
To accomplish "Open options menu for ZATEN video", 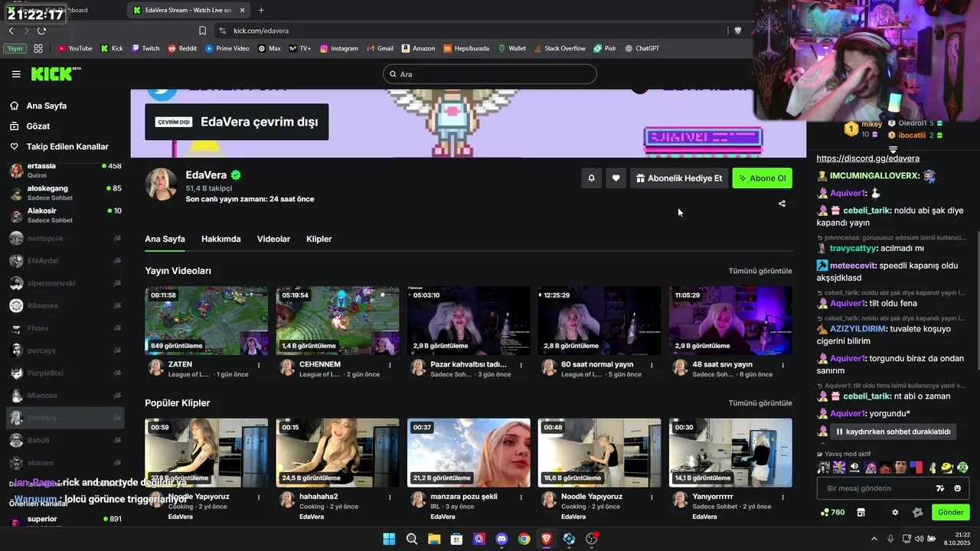I will (258, 365).
